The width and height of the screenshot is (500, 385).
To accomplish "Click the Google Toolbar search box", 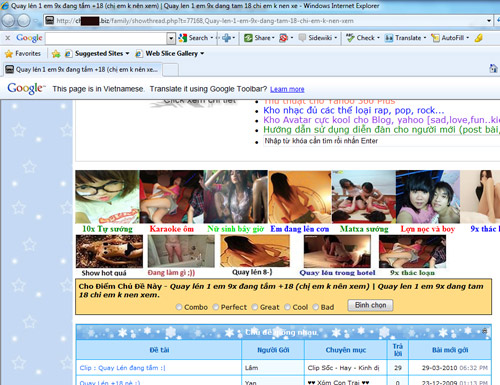I will coord(106,38).
